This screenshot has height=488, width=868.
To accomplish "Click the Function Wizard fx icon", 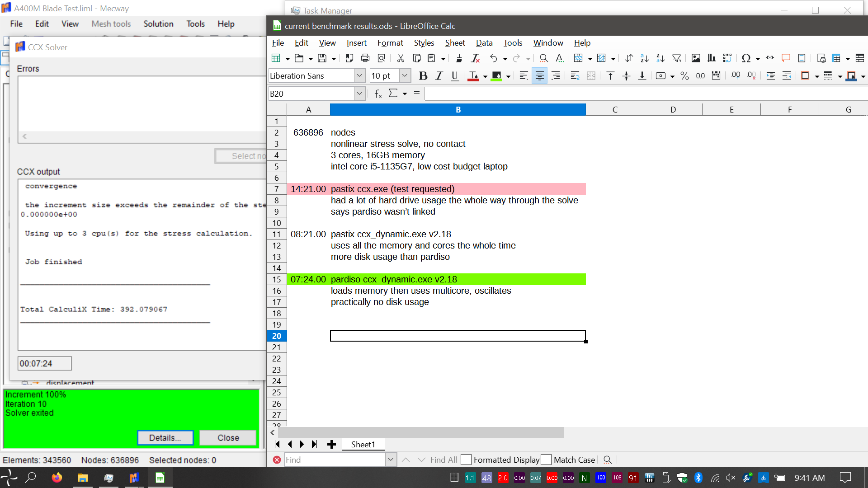I will 378,94.
